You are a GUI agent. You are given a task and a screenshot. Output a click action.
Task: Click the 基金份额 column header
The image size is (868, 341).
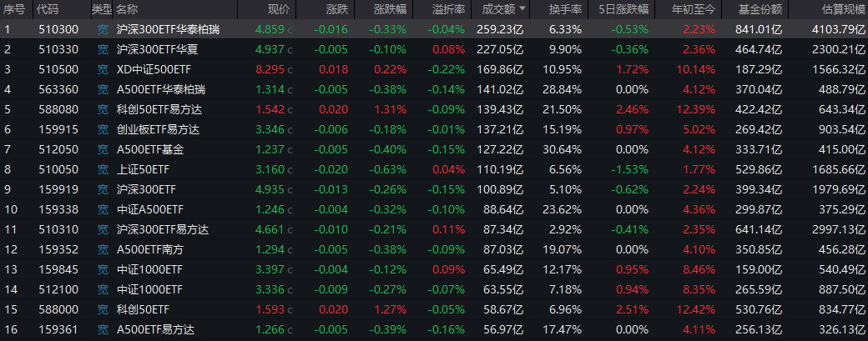click(759, 9)
